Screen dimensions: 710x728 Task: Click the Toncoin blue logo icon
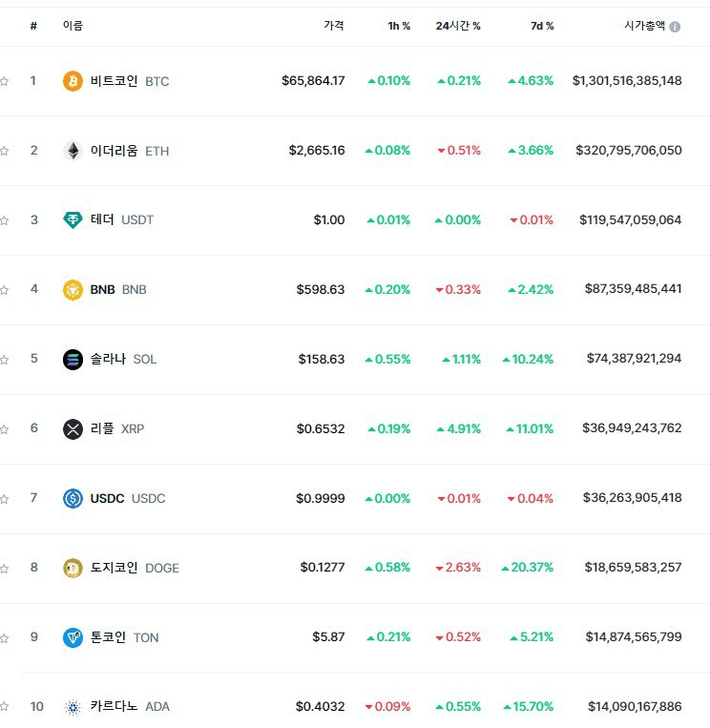point(73,637)
